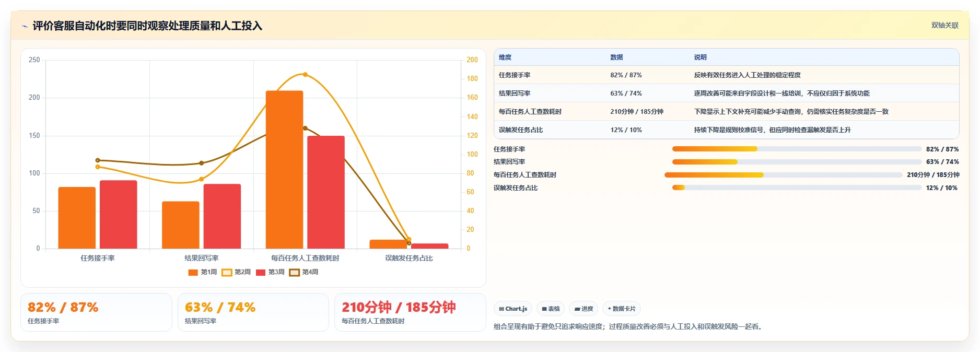The width and height of the screenshot is (980, 352).
Task: Click the brown line point above 结果回写率
Action: click(x=202, y=163)
